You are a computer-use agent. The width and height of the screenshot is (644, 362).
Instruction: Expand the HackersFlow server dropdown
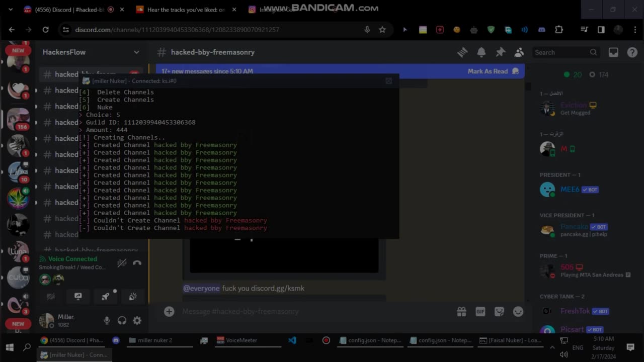[136, 52]
